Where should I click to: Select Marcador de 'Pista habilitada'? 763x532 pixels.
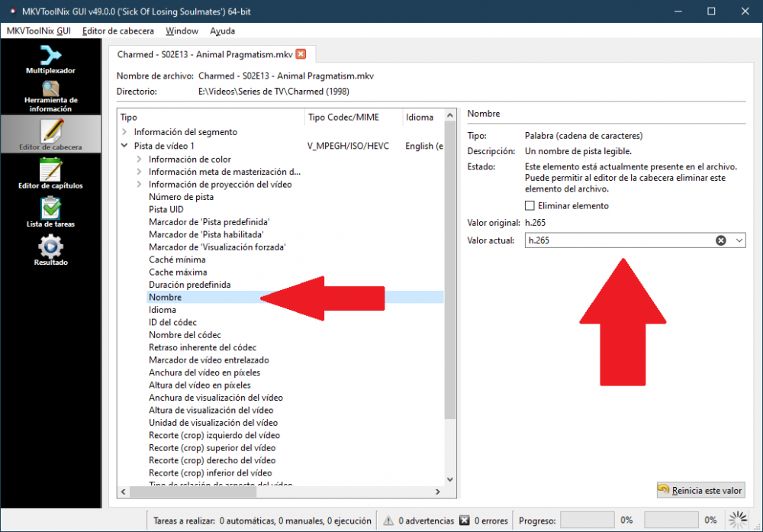(206, 234)
